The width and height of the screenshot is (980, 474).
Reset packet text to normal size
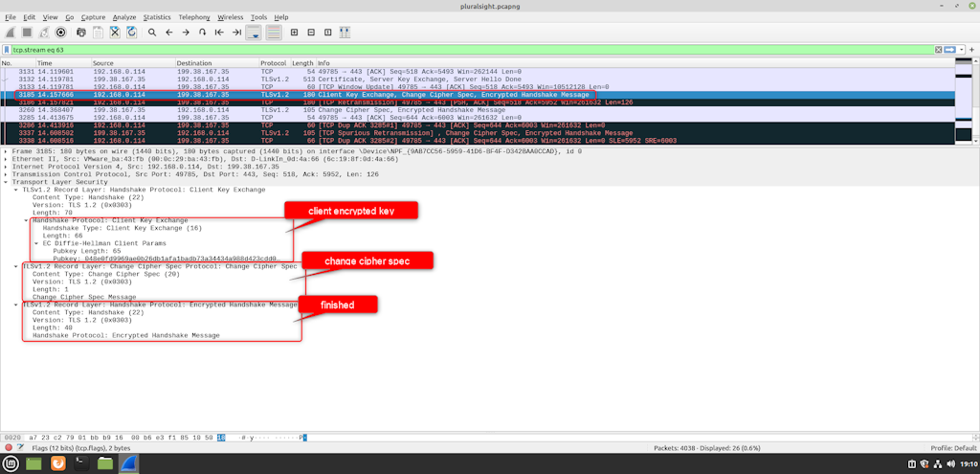click(328, 32)
